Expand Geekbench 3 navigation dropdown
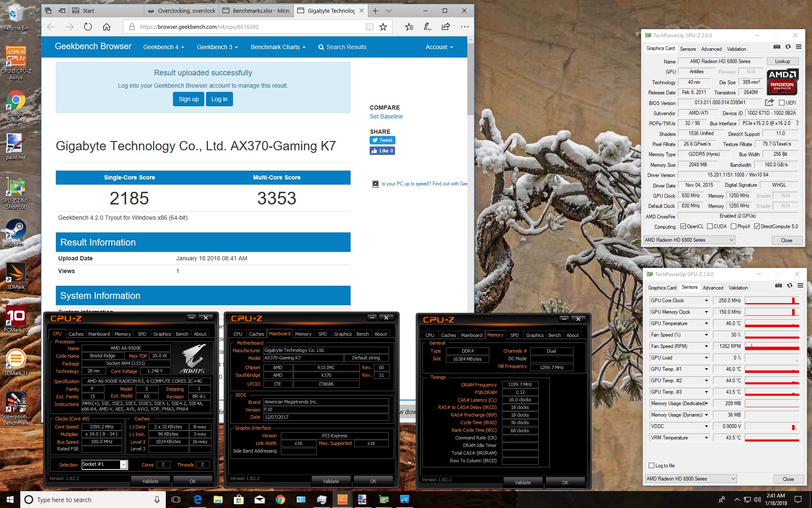The height and width of the screenshot is (508, 812). (217, 47)
